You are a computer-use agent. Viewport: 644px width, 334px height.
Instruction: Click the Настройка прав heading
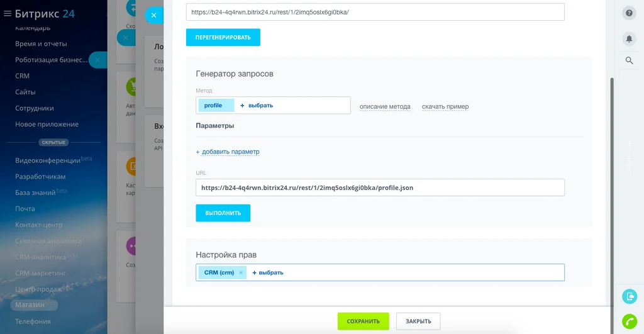click(226, 255)
